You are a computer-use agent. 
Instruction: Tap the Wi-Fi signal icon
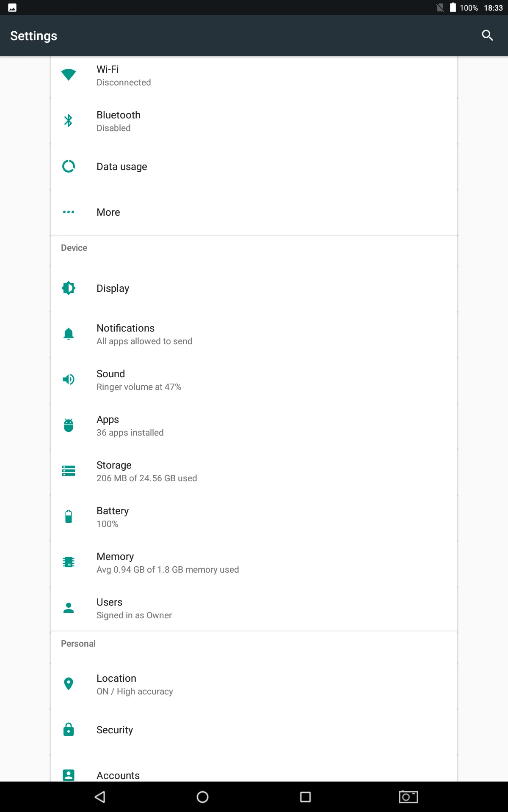pos(69,75)
